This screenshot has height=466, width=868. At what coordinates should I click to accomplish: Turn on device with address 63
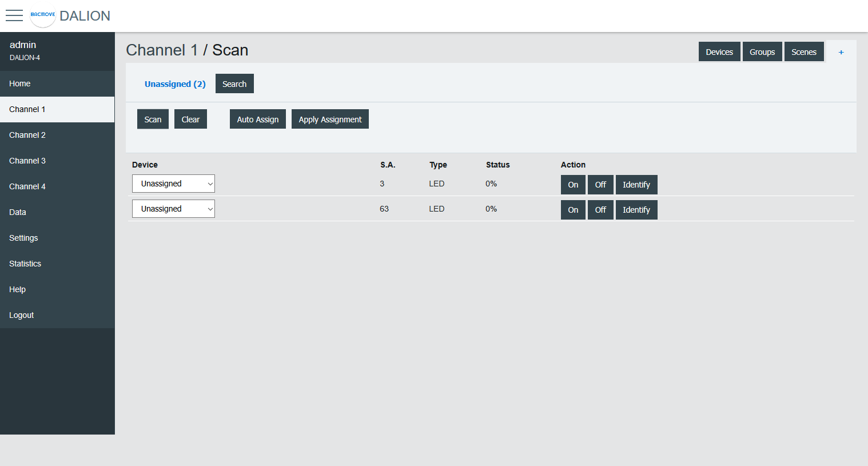pyautogui.click(x=573, y=210)
